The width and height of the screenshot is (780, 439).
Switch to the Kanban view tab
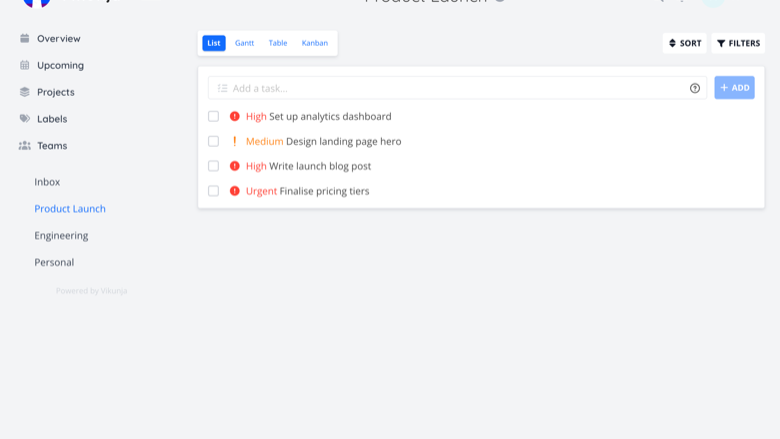(314, 43)
